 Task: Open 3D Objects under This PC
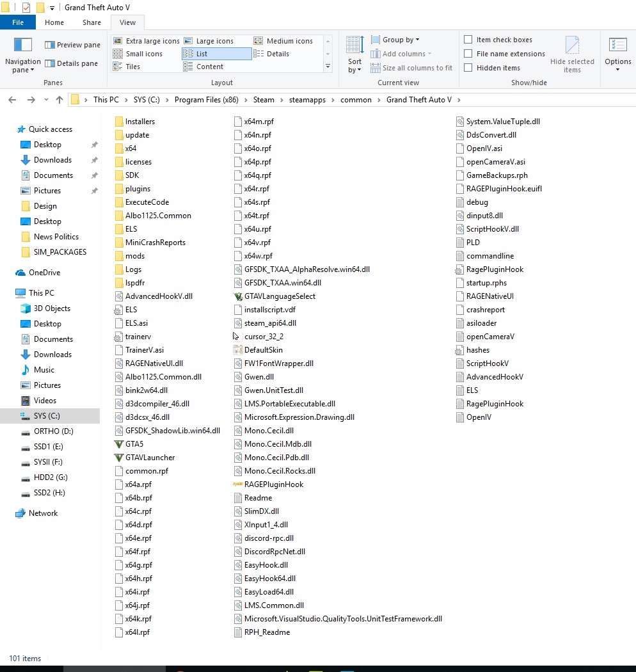click(x=46, y=308)
